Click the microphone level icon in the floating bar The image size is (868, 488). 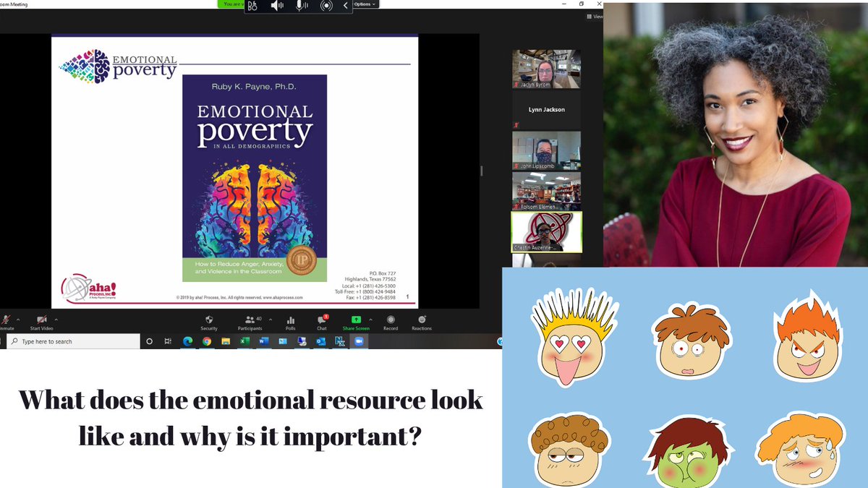pos(301,6)
